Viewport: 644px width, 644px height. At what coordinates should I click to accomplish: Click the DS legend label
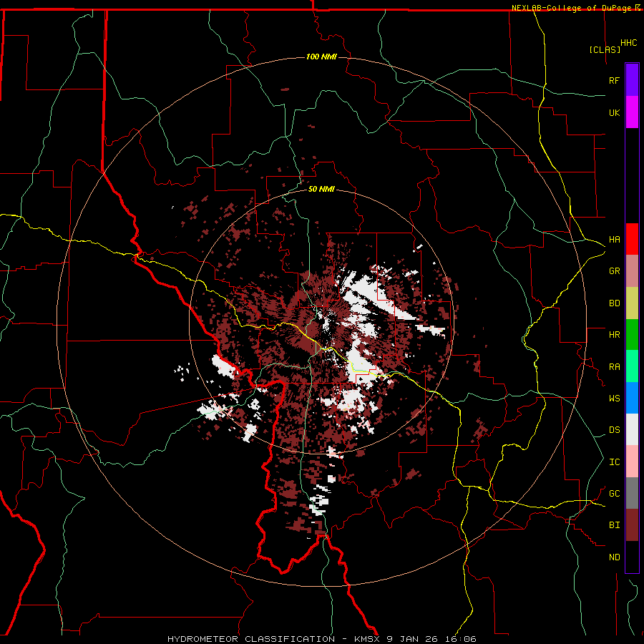[614, 430]
